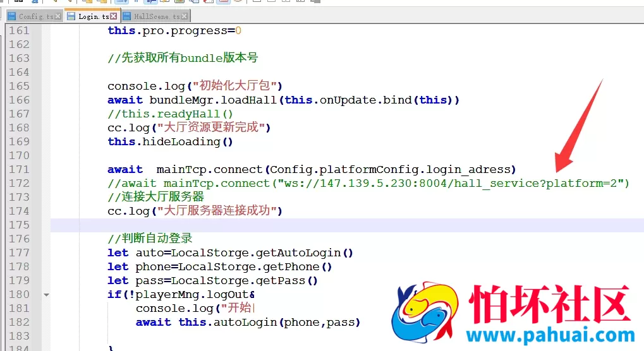The width and height of the screenshot is (644, 351).
Task: Click let auto=LocalStorge.getAutoLogin() line
Action: tap(230, 253)
